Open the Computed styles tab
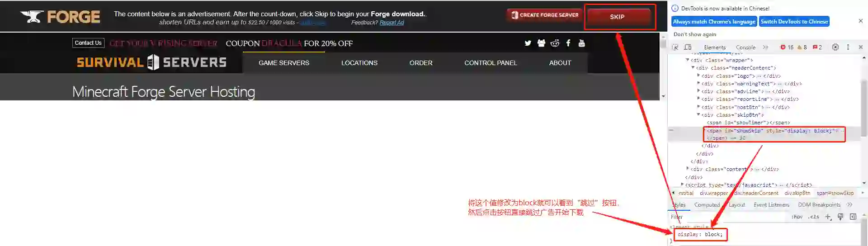868x246 pixels. click(707, 205)
